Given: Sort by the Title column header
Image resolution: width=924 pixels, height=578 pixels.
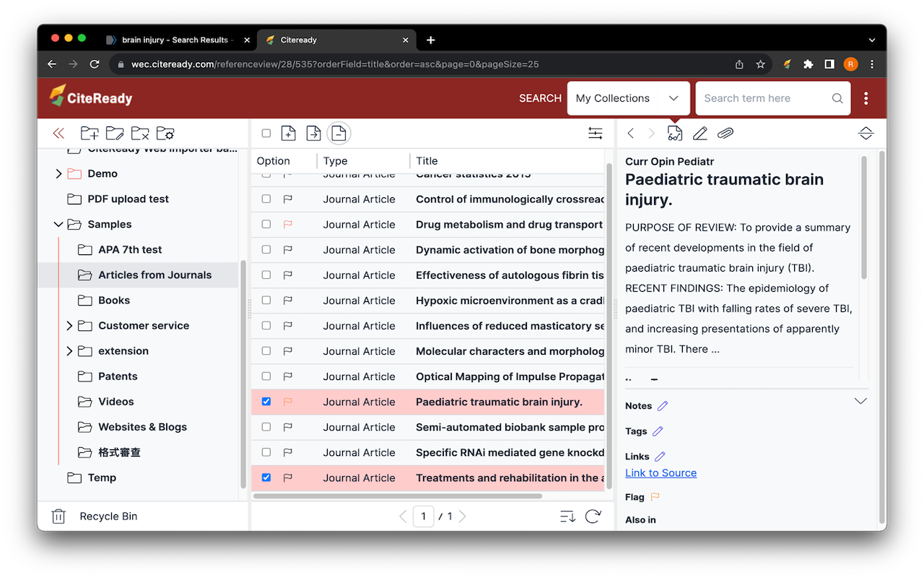Looking at the screenshot, I should click(x=427, y=161).
